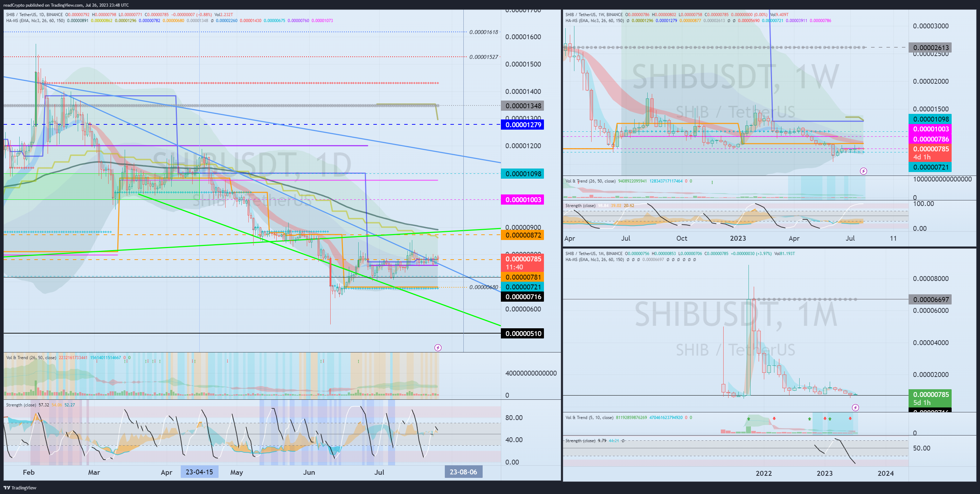Click the 'Jun' label on the 1D time axis
This screenshot has width=980, height=494.
(x=309, y=472)
